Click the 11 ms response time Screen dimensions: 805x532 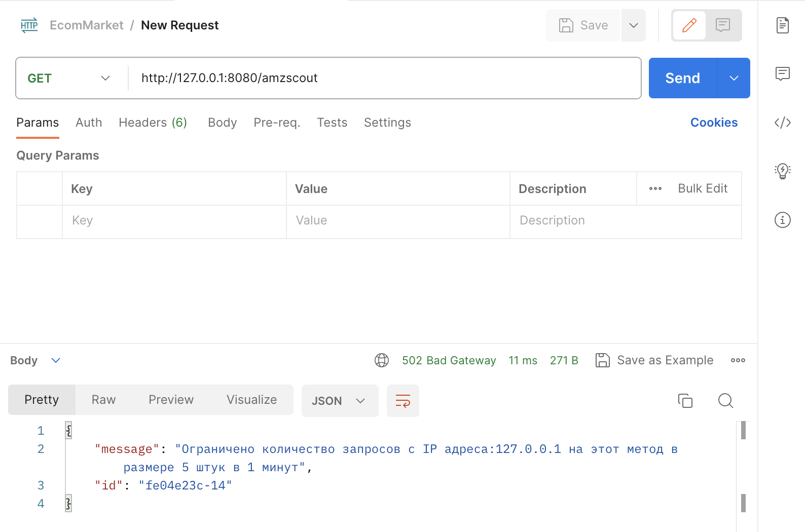tap(523, 360)
